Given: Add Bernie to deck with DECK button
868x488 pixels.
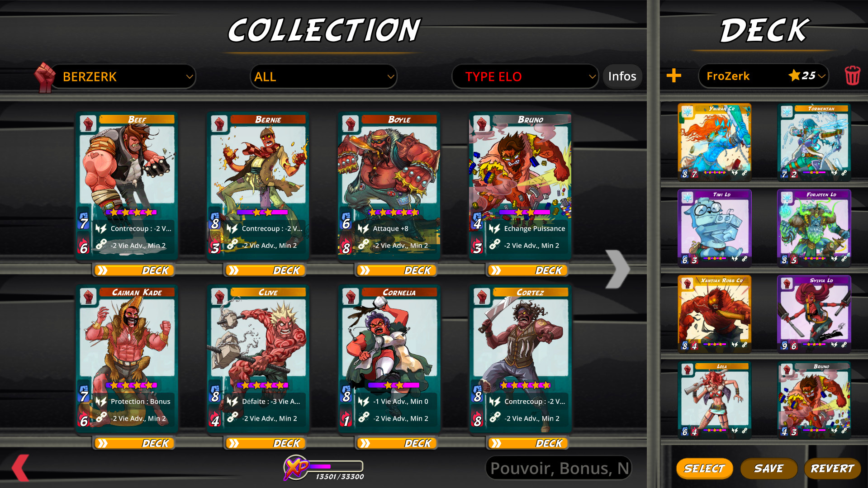Looking at the screenshot, I should click(265, 270).
